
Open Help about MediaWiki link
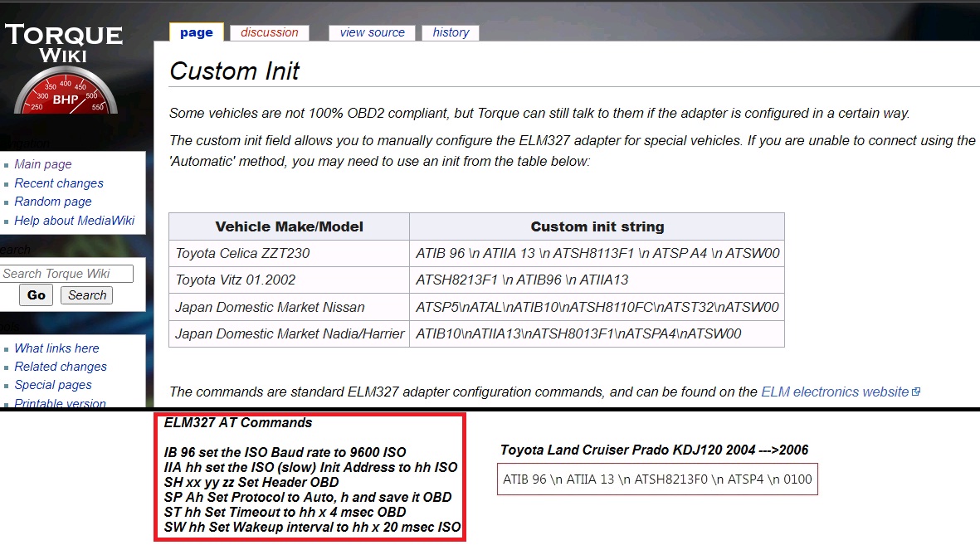pyautogui.click(x=75, y=220)
